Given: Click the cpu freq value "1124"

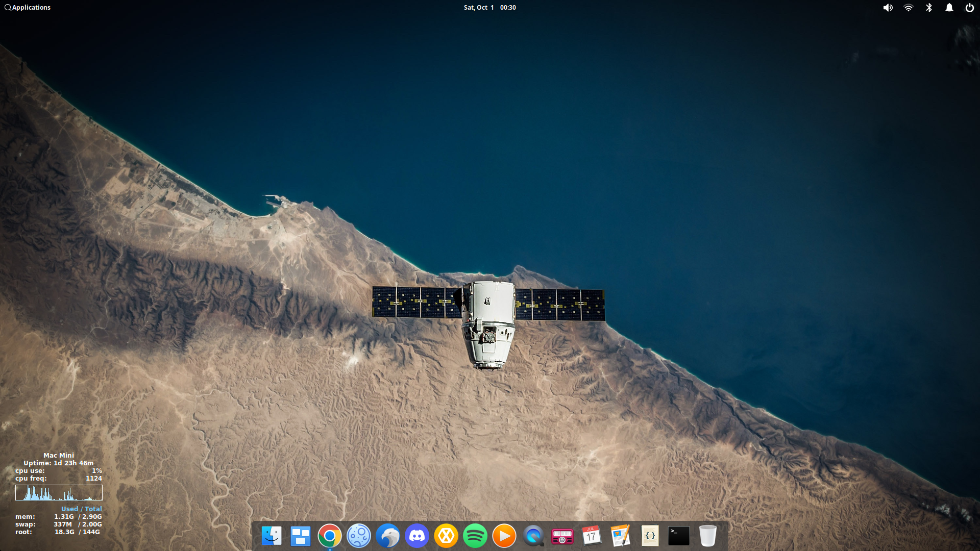Looking at the screenshot, I should pyautogui.click(x=94, y=479).
